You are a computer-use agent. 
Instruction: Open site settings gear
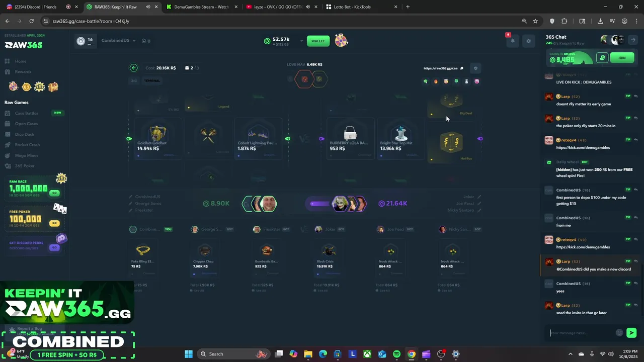pyautogui.click(x=528, y=41)
